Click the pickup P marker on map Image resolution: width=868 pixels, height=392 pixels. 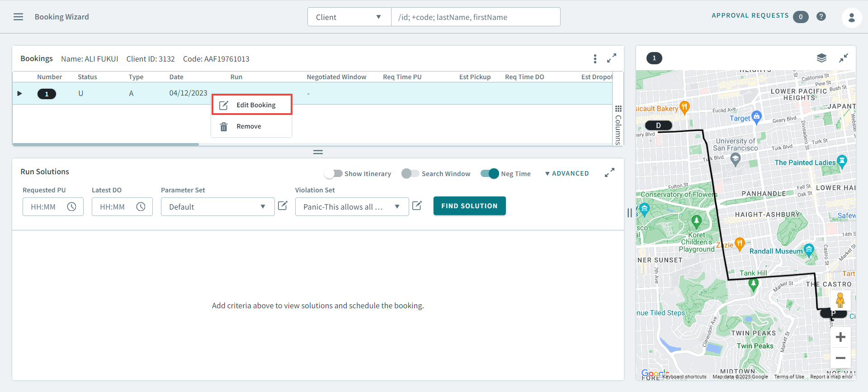[x=833, y=313]
